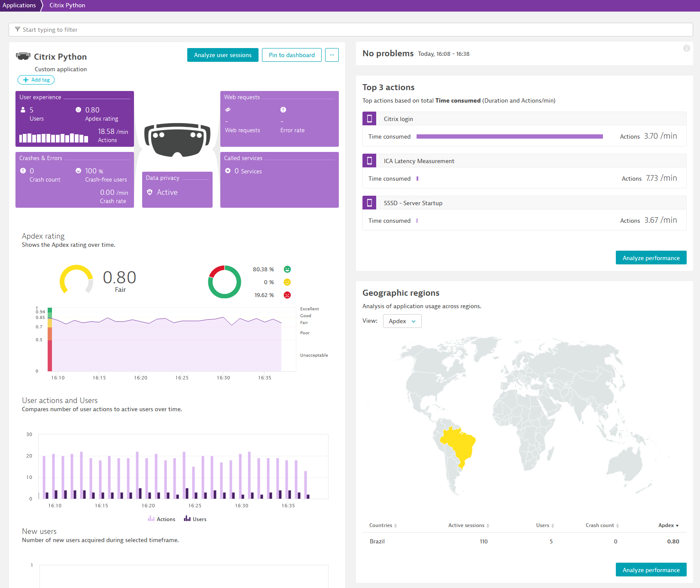Viewport: 700px width, 588px height.
Task: Click the Applications breadcrumb
Action: (x=19, y=5)
